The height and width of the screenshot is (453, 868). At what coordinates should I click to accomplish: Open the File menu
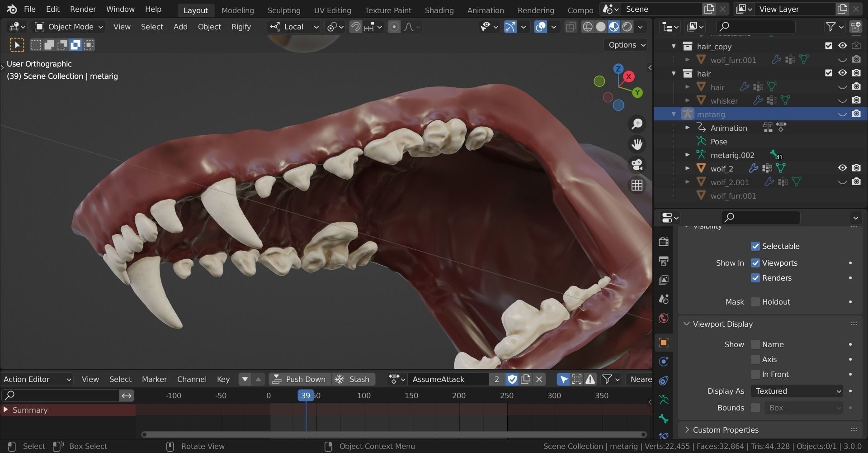coord(29,9)
